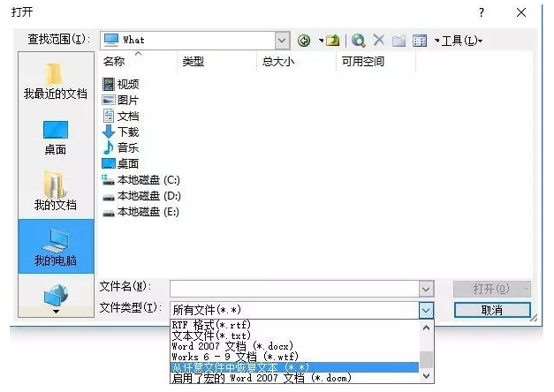Image resolution: width=554 pixels, height=392 pixels.
Task: Sort by 可用空间 column header
Action: pos(363,62)
